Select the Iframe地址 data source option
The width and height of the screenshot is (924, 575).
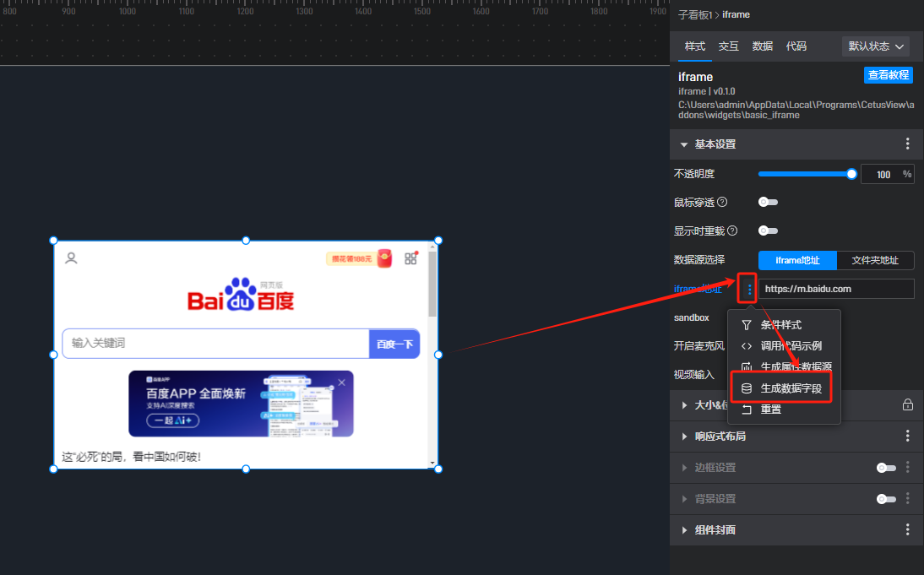[x=797, y=260]
